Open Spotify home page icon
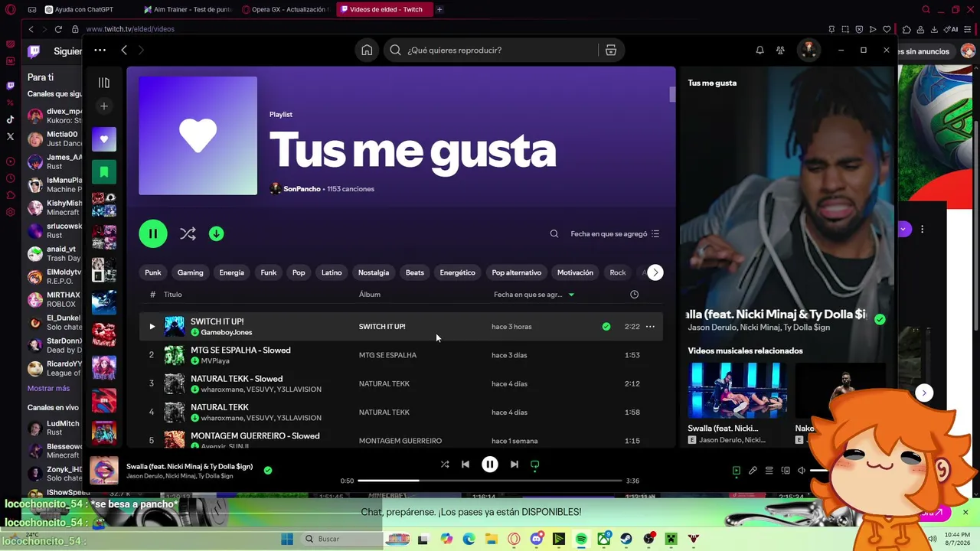Screen dimensions: 980x551 pyautogui.click(x=367, y=50)
